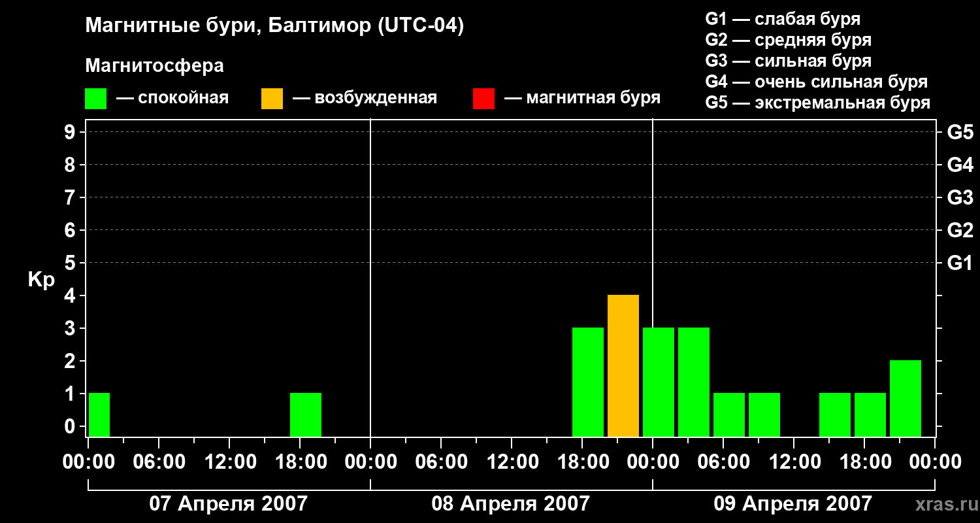
Task: Click the '08 Апреля 2007' date label
Action: [510, 504]
